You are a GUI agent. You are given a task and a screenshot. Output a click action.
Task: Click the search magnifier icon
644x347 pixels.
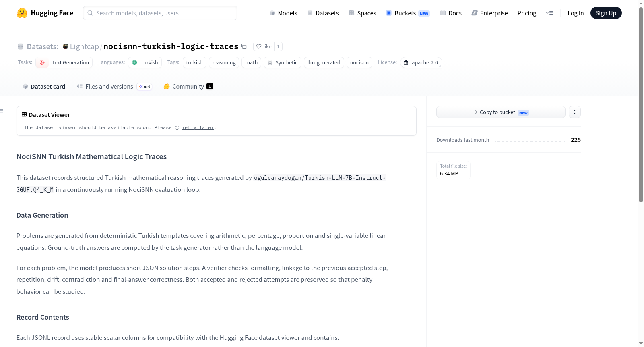click(90, 13)
